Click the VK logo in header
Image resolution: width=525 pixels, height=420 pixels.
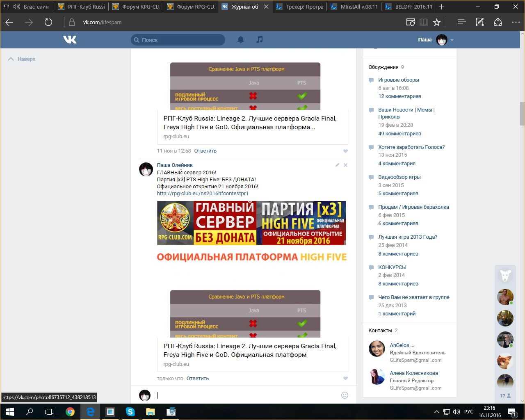(x=70, y=39)
